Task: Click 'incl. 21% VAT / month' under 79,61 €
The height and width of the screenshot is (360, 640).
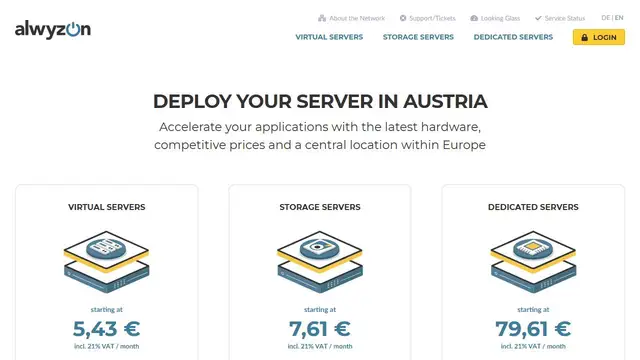Action: pos(533,346)
